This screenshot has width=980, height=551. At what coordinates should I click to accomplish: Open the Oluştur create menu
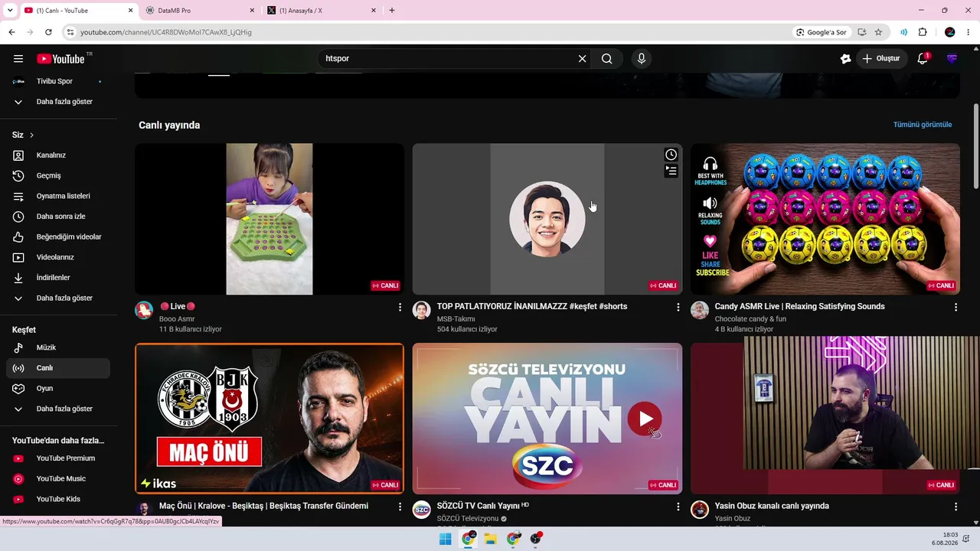[x=882, y=59]
